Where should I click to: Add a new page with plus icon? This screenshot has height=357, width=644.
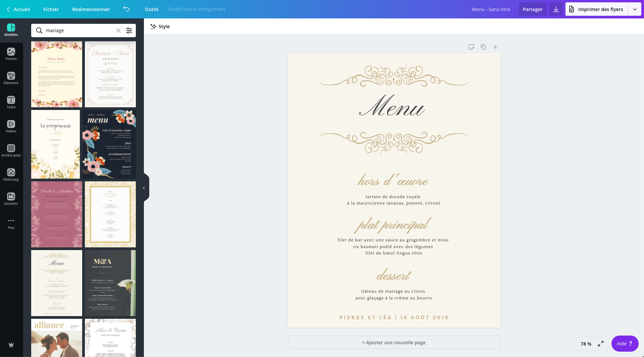[x=495, y=47]
